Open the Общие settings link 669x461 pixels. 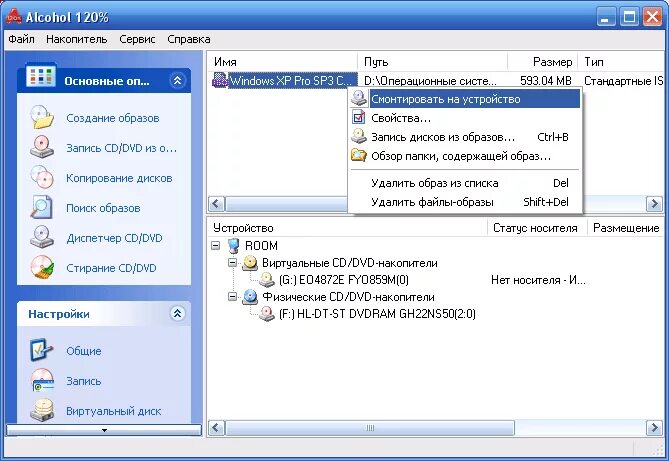pos(84,351)
